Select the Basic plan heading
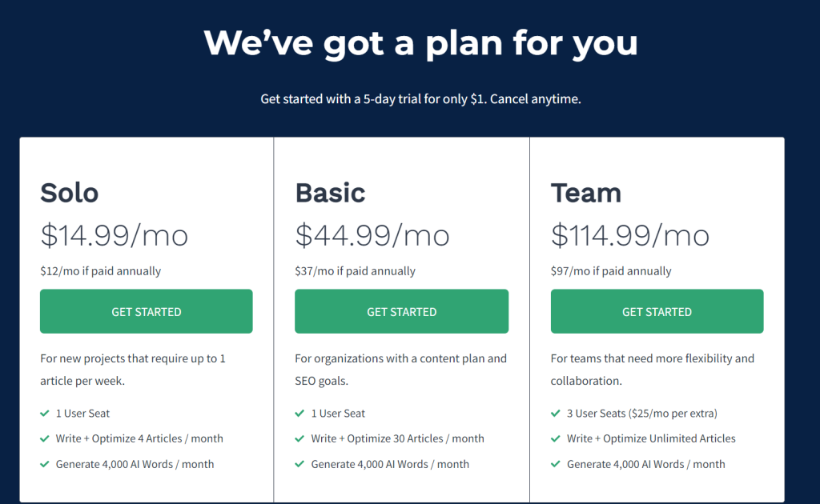The image size is (820, 504). click(x=330, y=193)
